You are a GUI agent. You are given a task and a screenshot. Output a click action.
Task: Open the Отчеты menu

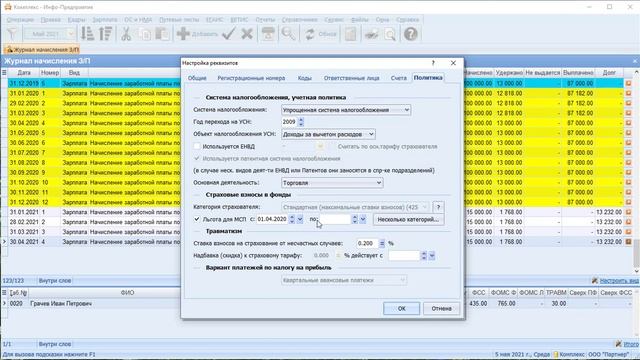click(x=265, y=20)
